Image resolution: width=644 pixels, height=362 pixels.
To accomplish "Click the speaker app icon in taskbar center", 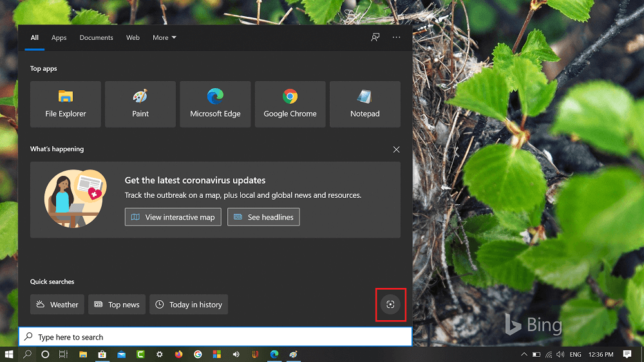I will (x=236, y=354).
